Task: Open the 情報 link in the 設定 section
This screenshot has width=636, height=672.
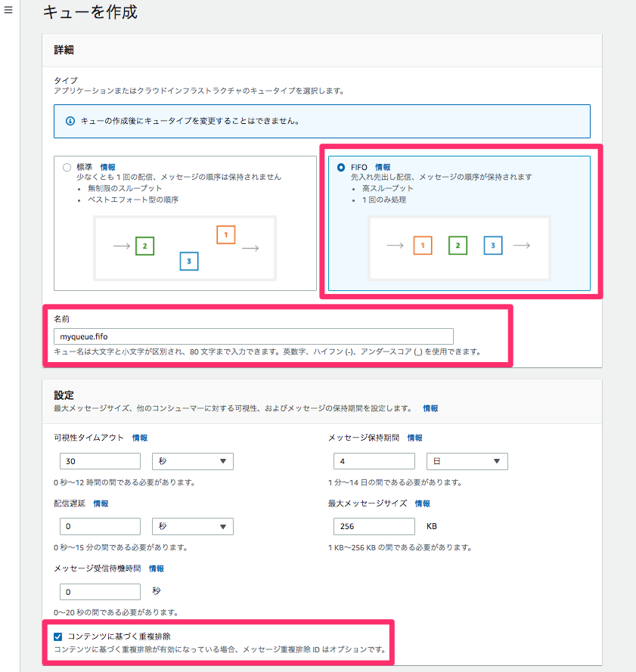Action: pyautogui.click(x=430, y=408)
